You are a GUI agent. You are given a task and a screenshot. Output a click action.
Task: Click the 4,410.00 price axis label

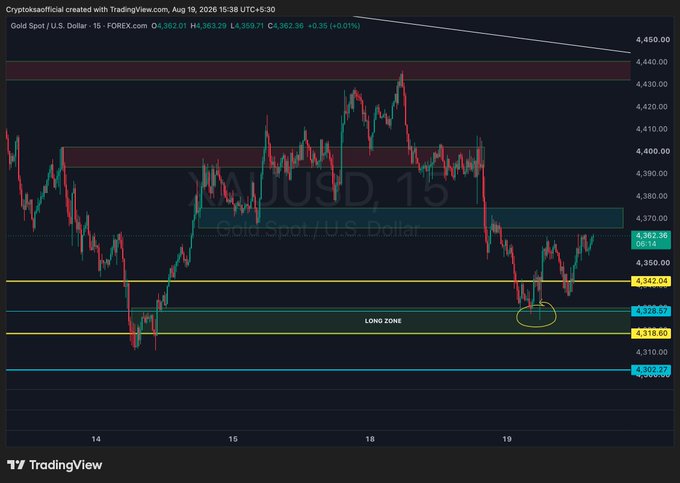(651, 129)
